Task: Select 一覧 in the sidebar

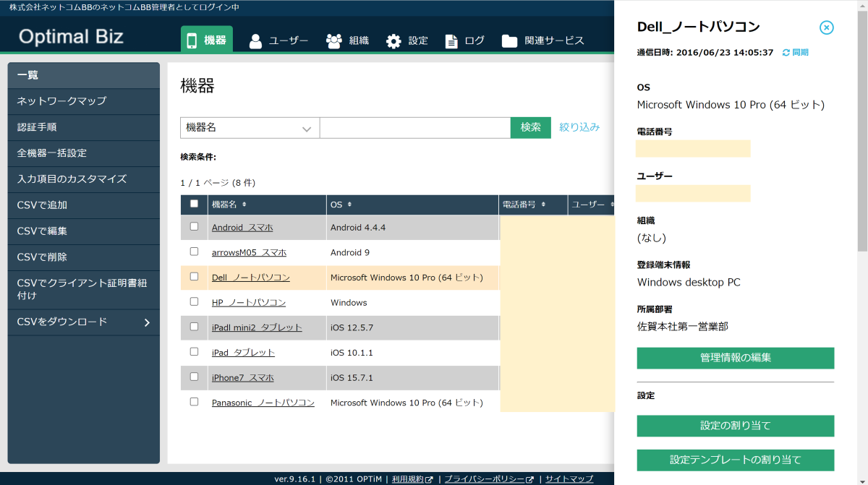Action: tap(84, 75)
